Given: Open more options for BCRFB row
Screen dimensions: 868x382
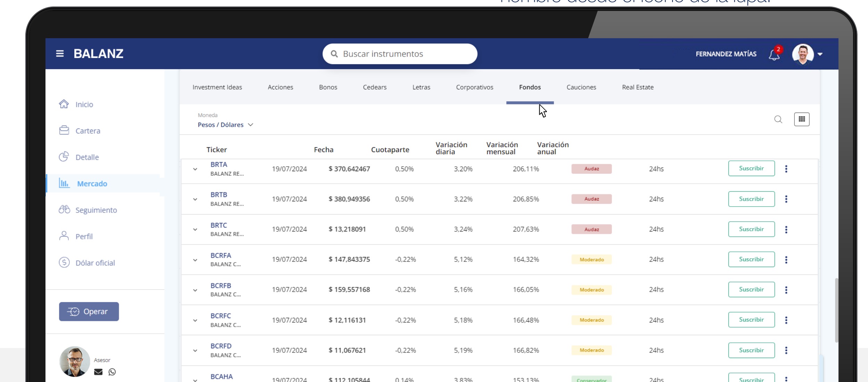Looking at the screenshot, I should (x=786, y=290).
